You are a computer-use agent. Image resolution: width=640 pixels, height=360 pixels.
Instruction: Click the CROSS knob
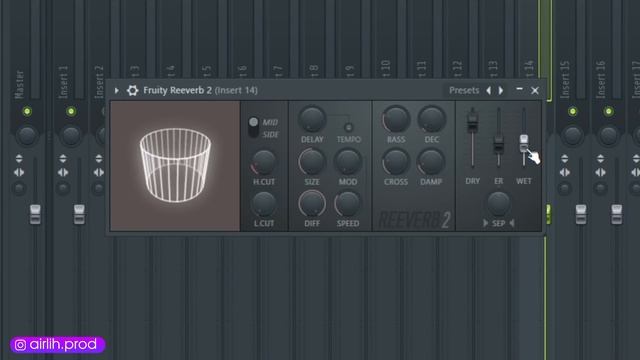pyautogui.click(x=396, y=162)
